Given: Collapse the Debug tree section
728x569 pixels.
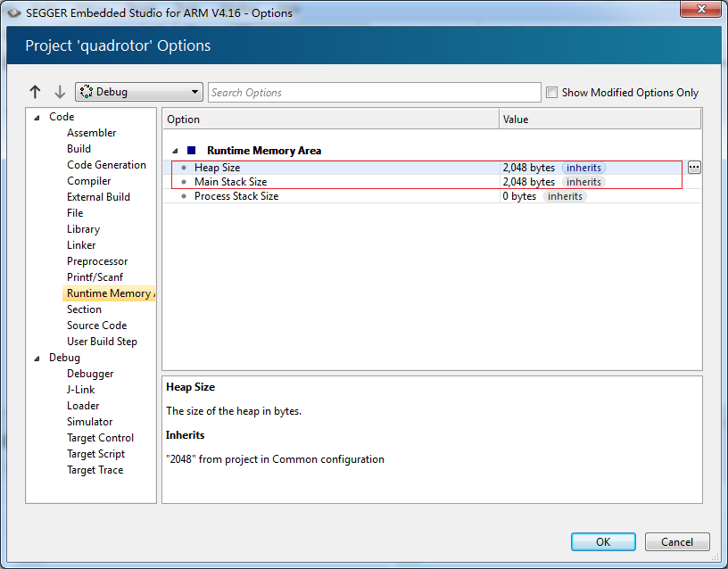Looking at the screenshot, I should [x=37, y=359].
